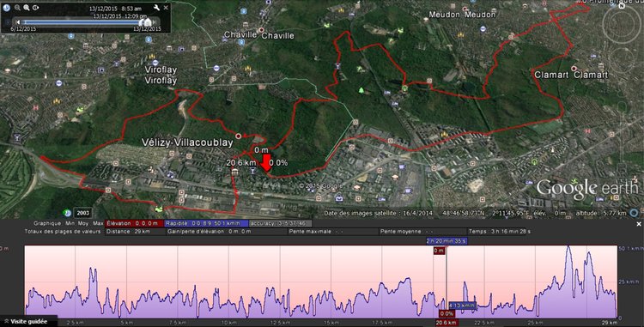Close the elevation profile panel

tap(639, 224)
